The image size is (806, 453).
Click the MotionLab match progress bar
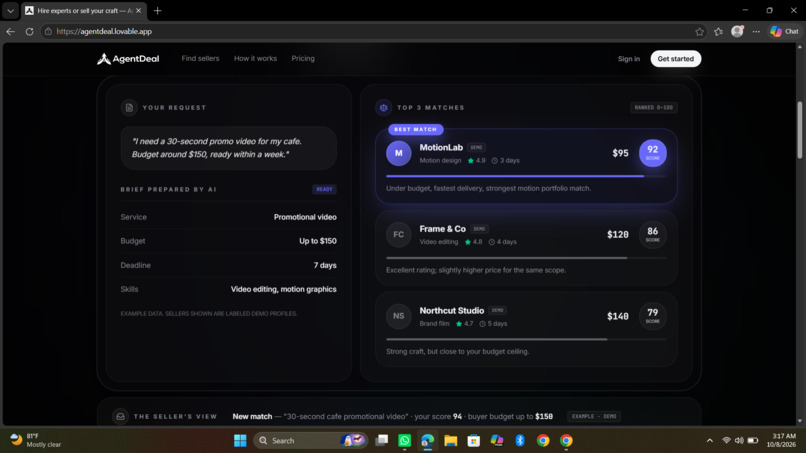pyautogui.click(x=526, y=176)
